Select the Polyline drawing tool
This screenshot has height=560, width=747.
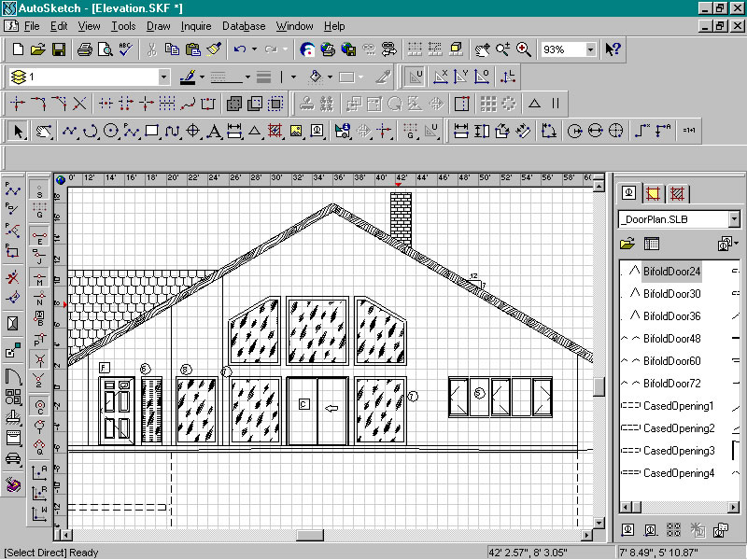point(70,131)
